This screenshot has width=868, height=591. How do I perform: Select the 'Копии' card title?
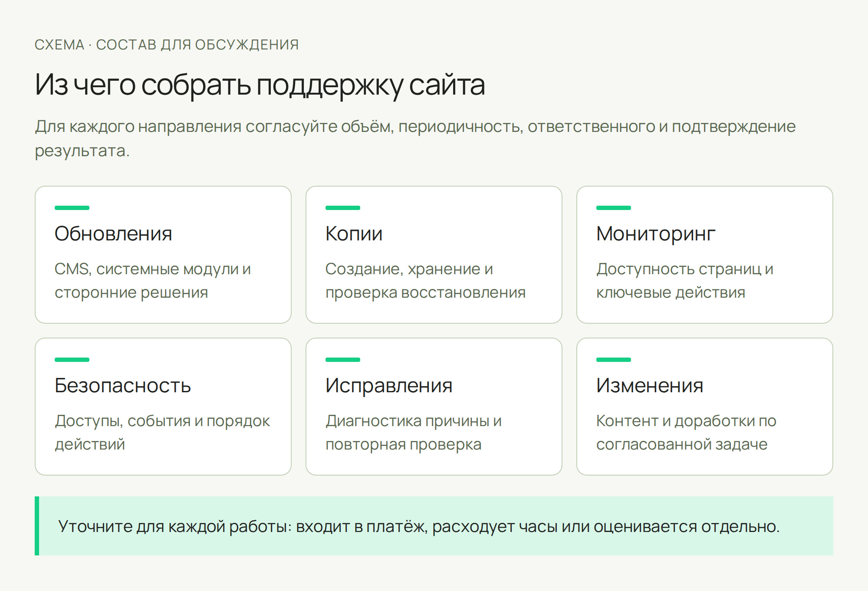click(354, 234)
